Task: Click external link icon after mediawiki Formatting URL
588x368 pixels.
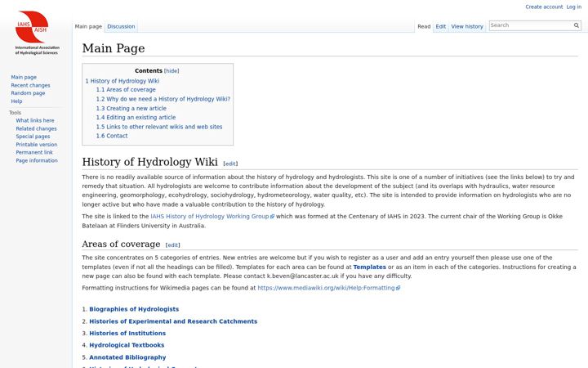Action: [399, 288]
